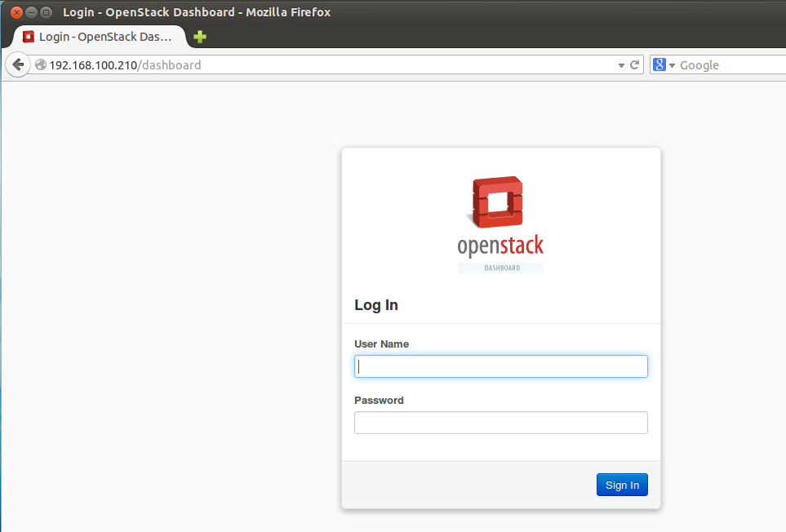Minimize the Firefox window

point(31,12)
